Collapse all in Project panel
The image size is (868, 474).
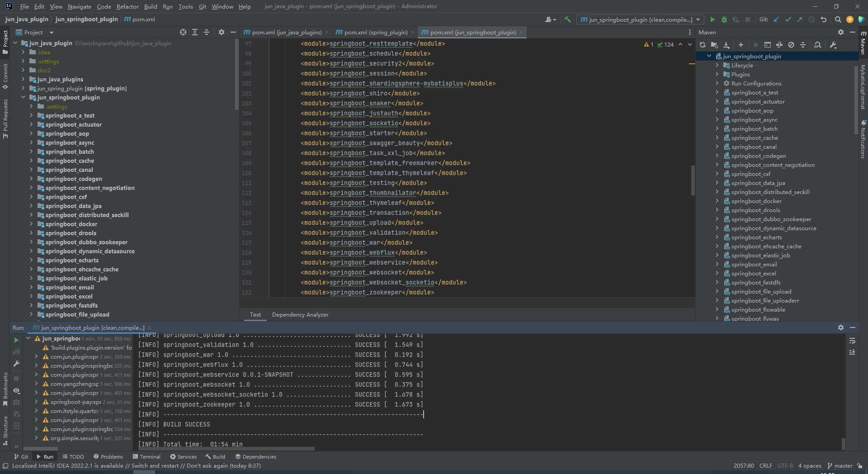click(x=207, y=32)
